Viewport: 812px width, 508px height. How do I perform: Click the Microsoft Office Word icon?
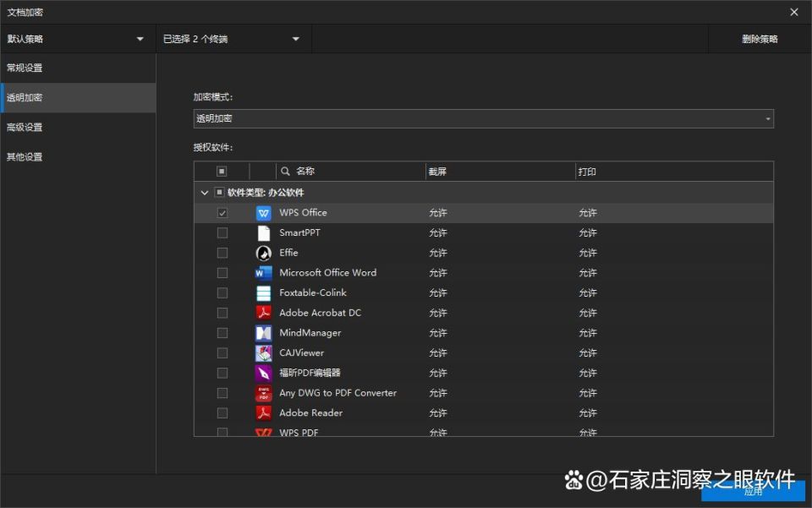click(x=264, y=273)
